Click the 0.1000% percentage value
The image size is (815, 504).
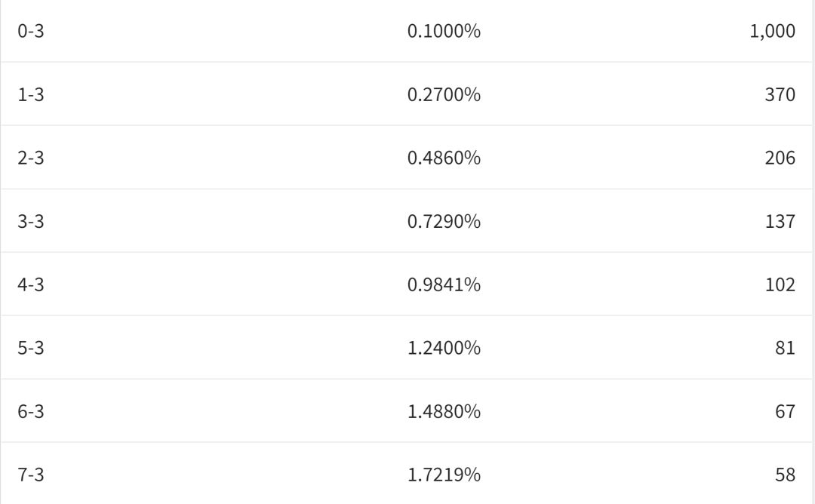tap(444, 31)
